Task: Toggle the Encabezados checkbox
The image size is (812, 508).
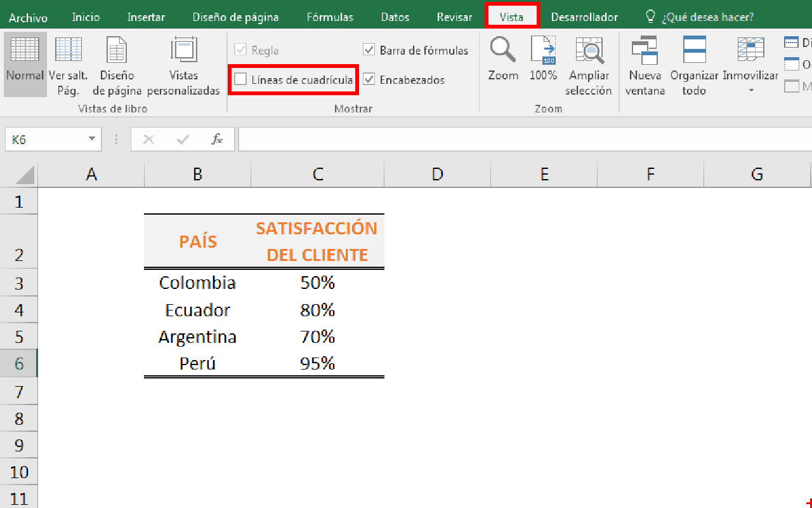Action: pos(369,79)
